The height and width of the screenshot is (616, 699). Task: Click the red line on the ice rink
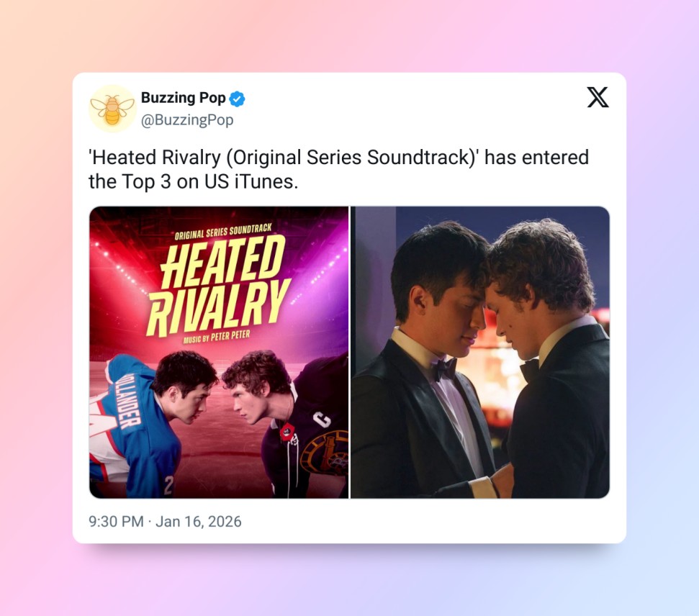pos(223,454)
